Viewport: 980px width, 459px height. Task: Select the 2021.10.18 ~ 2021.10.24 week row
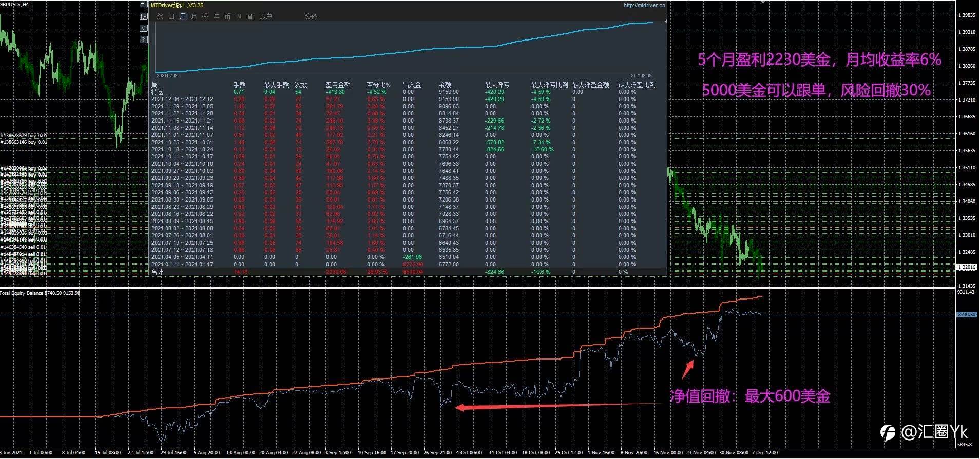408,149
